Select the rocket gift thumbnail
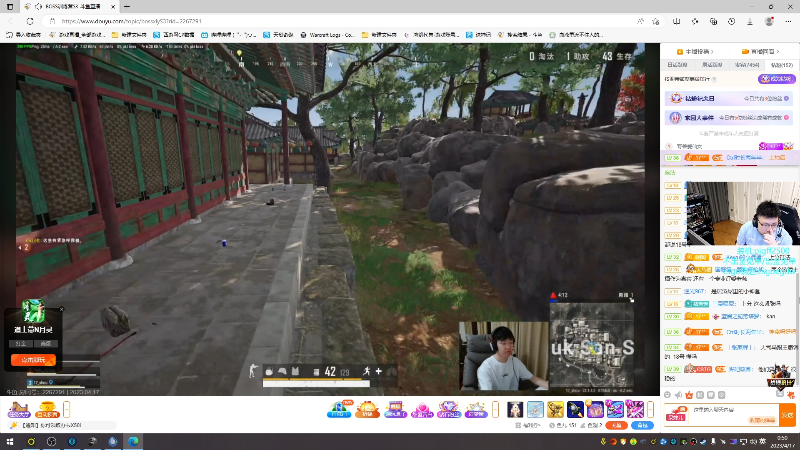 click(x=575, y=409)
